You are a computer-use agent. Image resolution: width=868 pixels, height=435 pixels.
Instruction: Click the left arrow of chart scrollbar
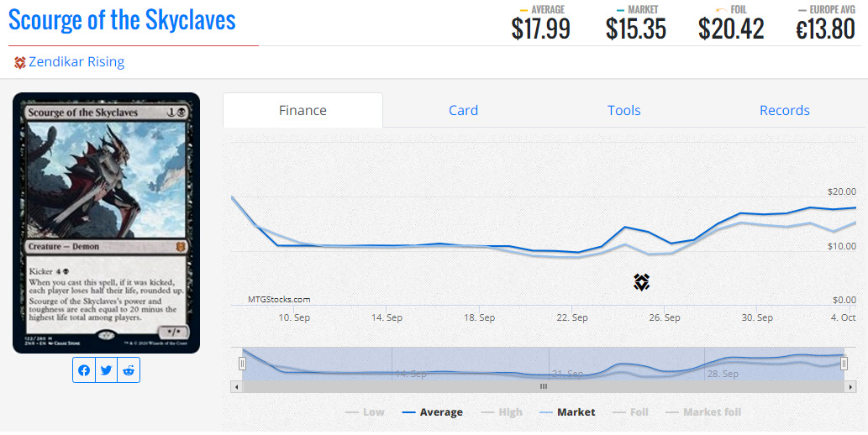(x=237, y=386)
